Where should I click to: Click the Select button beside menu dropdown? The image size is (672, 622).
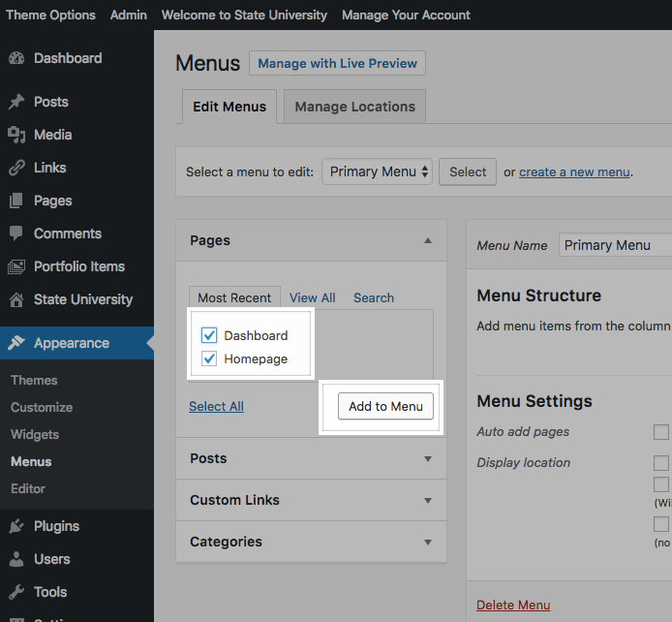coord(468,171)
